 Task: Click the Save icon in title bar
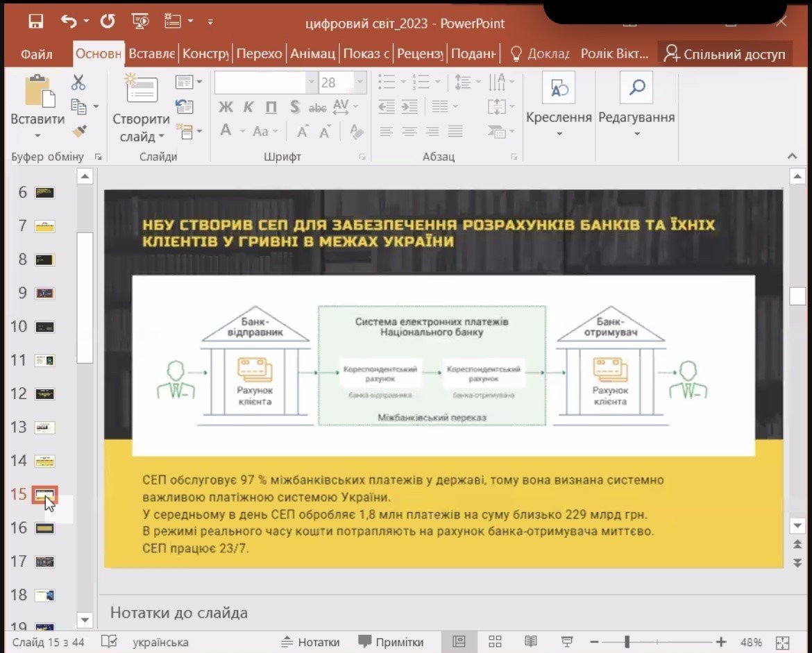pos(36,22)
